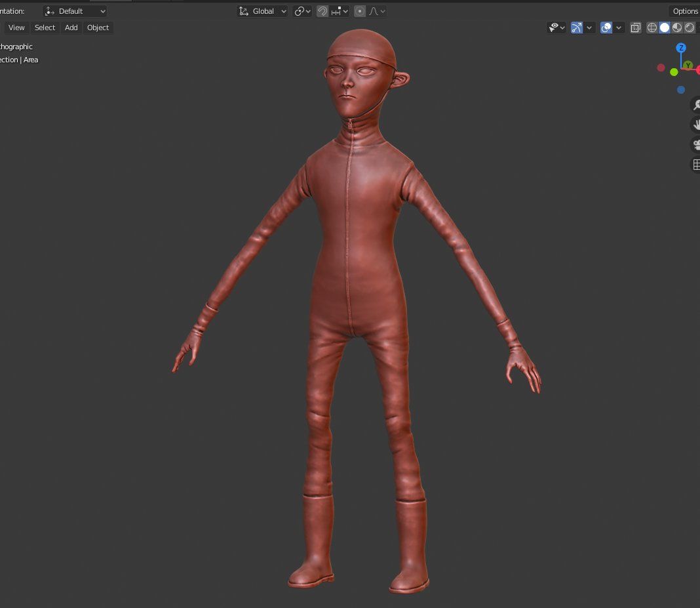The image size is (700, 608).
Task: Switch to Rendered shading mode
Action: click(x=690, y=28)
